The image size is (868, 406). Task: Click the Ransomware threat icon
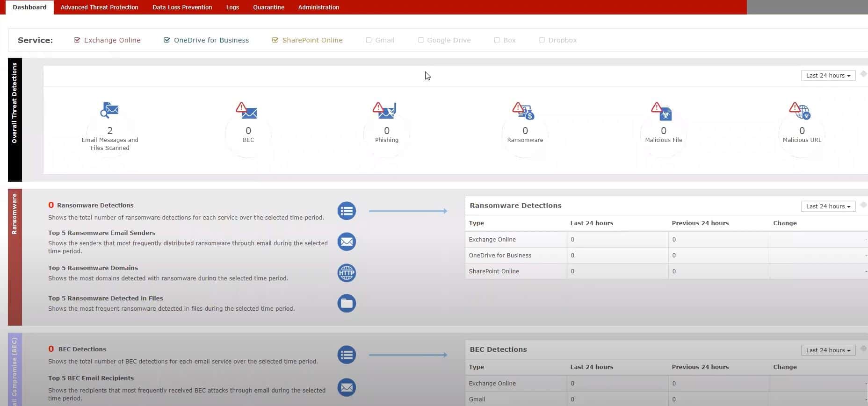click(x=523, y=111)
